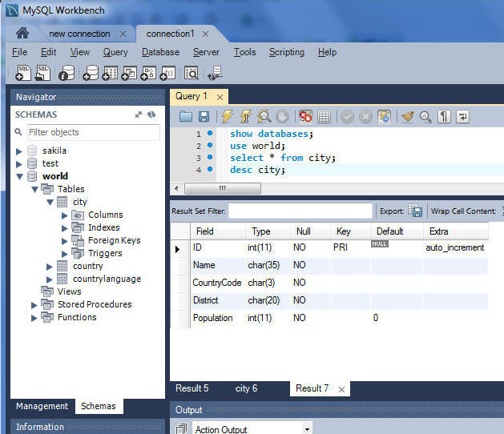Screen dimensions: 504x434
Task: Toggle the auto-commit mode icon
Action: (384, 117)
